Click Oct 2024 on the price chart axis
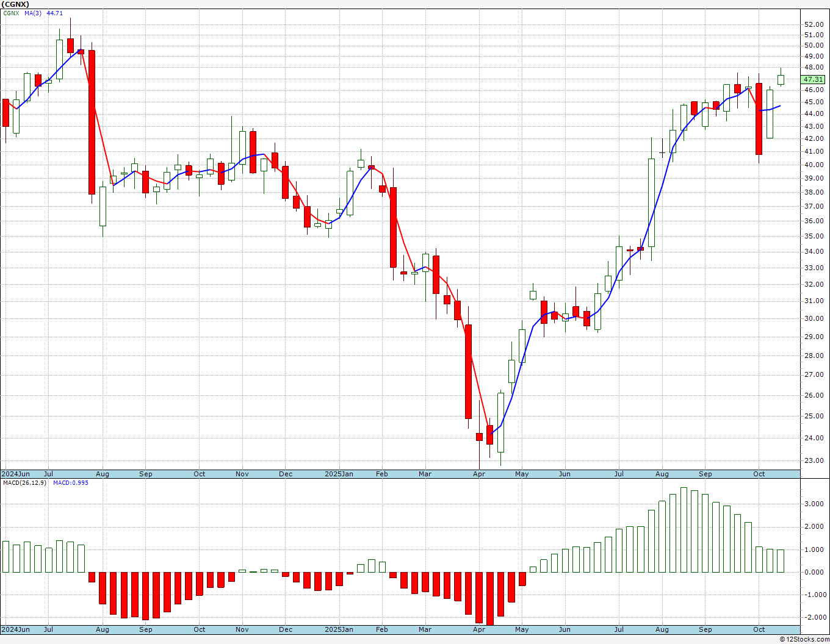The image size is (830, 644). coord(200,474)
